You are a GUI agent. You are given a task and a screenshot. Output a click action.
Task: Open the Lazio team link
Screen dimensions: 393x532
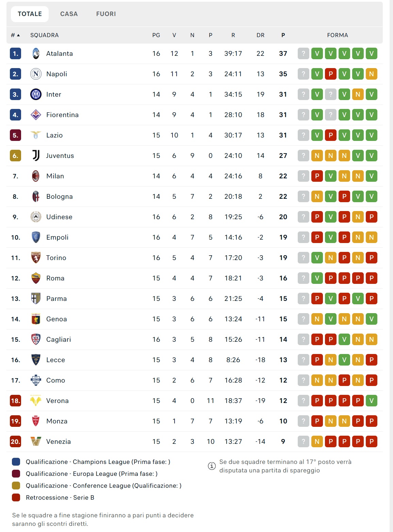(x=54, y=135)
